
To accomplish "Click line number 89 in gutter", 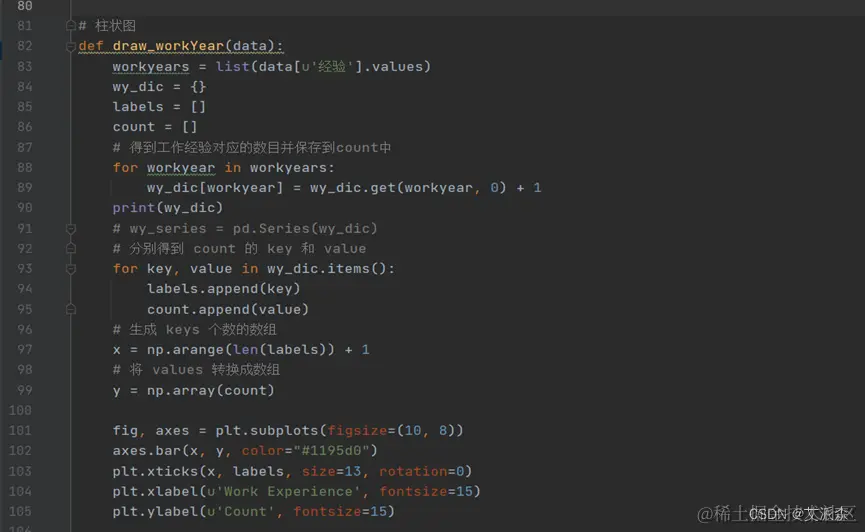I will point(25,188).
